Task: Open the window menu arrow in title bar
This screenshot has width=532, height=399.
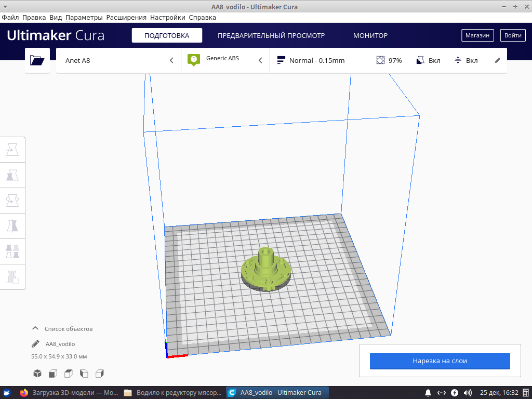Action: pos(5,7)
